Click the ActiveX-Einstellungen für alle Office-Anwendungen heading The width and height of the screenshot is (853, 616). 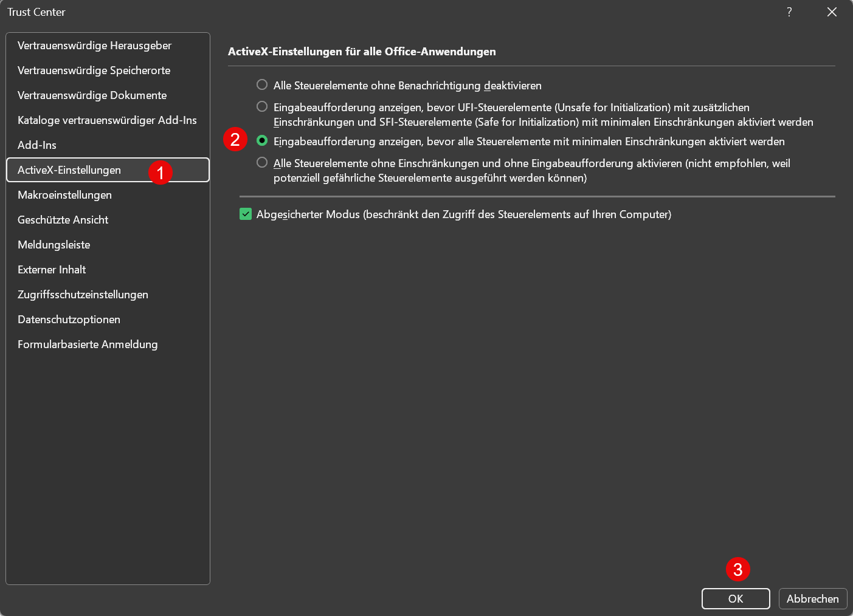click(362, 52)
